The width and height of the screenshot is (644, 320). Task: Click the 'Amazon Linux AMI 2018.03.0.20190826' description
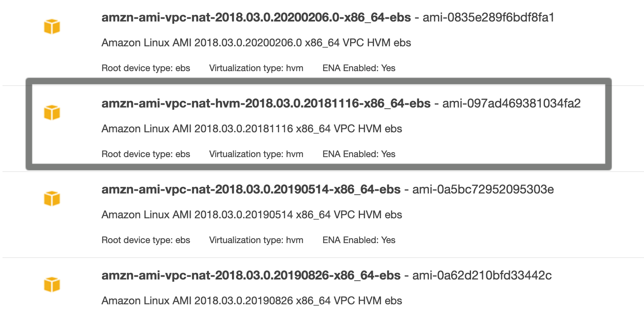pos(251,301)
